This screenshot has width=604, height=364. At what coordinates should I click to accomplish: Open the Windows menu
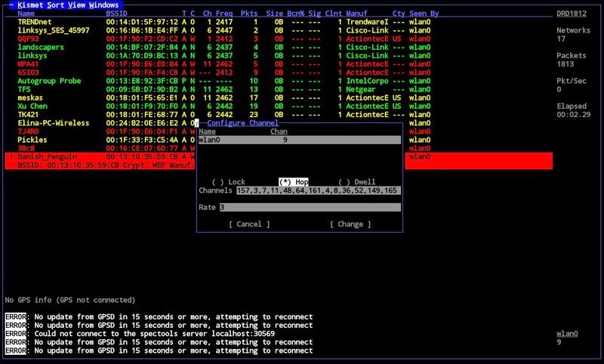click(103, 5)
